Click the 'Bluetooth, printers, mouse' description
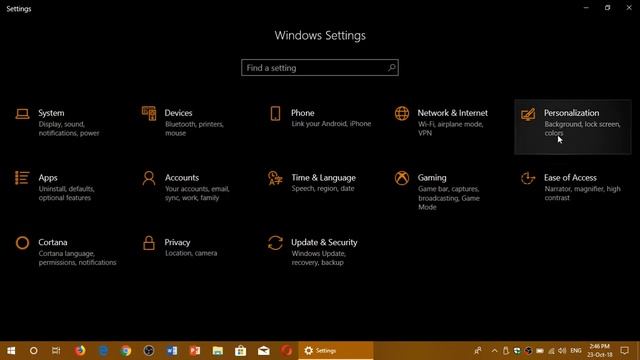 (x=194, y=129)
